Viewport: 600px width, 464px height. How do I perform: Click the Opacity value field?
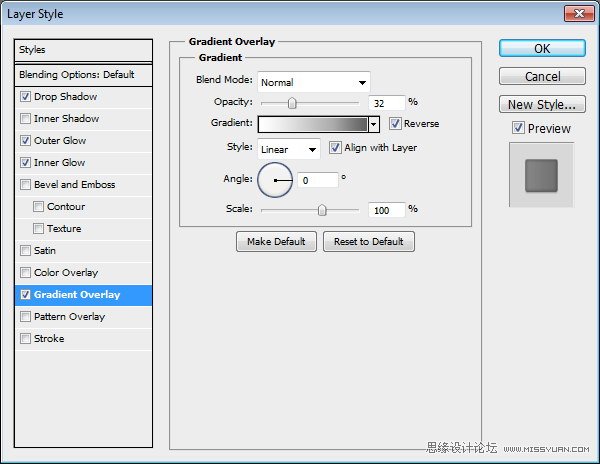click(x=386, y=103)
